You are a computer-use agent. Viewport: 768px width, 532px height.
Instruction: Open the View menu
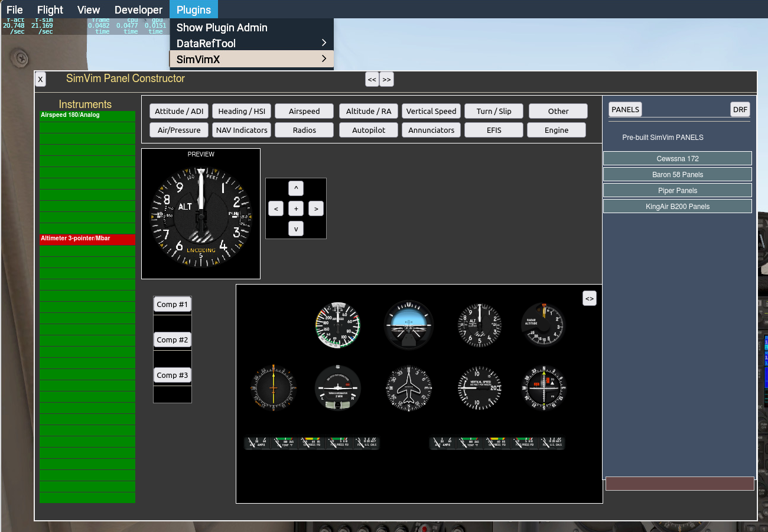coord(89,9)
